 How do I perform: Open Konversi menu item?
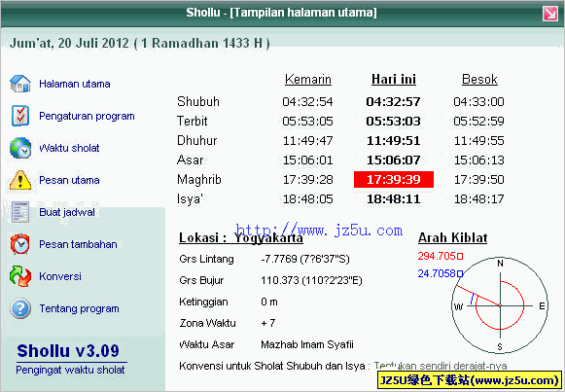(60, 276)
